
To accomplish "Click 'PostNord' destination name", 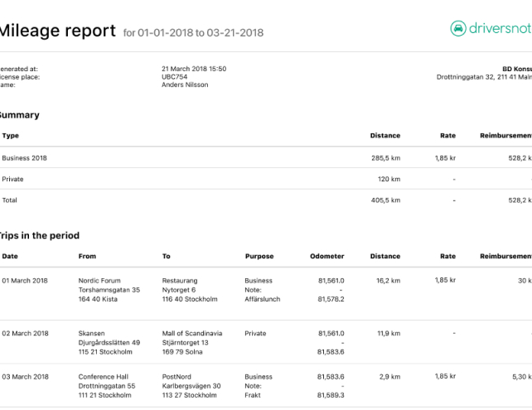I will (177, 377).
